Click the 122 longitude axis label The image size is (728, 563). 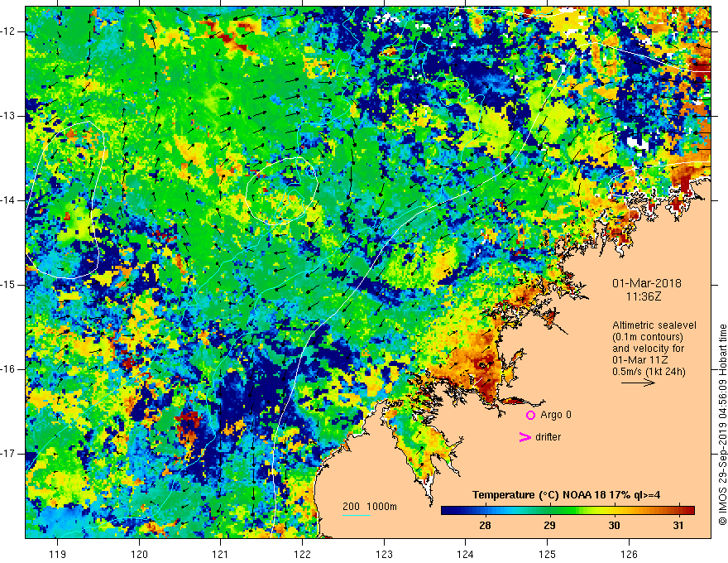(x=302, y=554)
